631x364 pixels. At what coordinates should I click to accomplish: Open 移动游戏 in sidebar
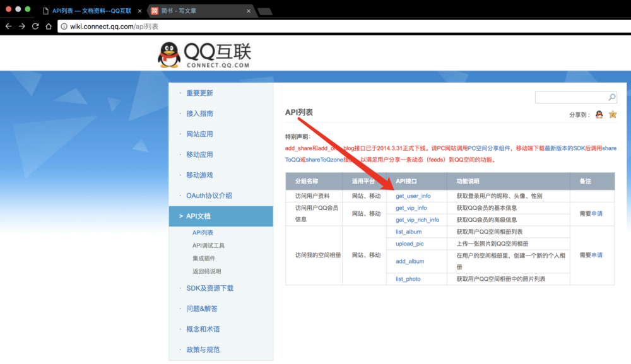point(199,175)
